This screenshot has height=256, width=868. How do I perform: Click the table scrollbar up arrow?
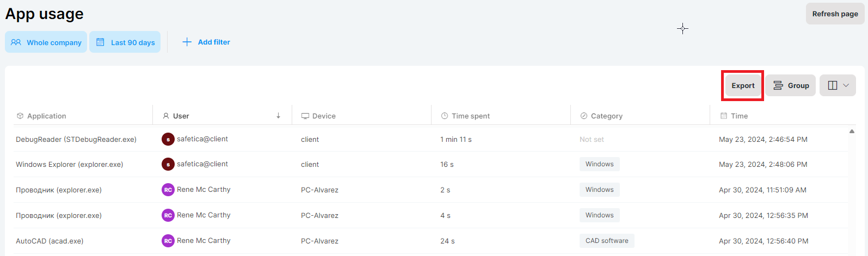click(852, 131)
